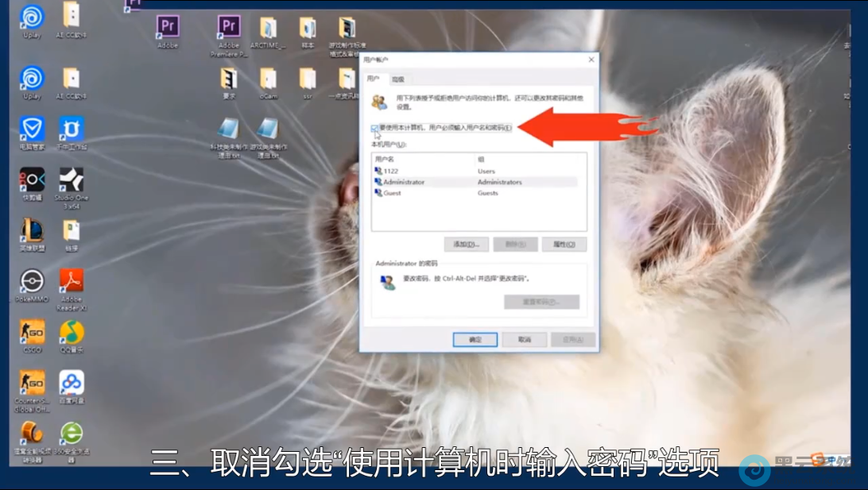Select the 用户 tab
This screenshot has height=490, width=868.
click(x=373, y=79)
